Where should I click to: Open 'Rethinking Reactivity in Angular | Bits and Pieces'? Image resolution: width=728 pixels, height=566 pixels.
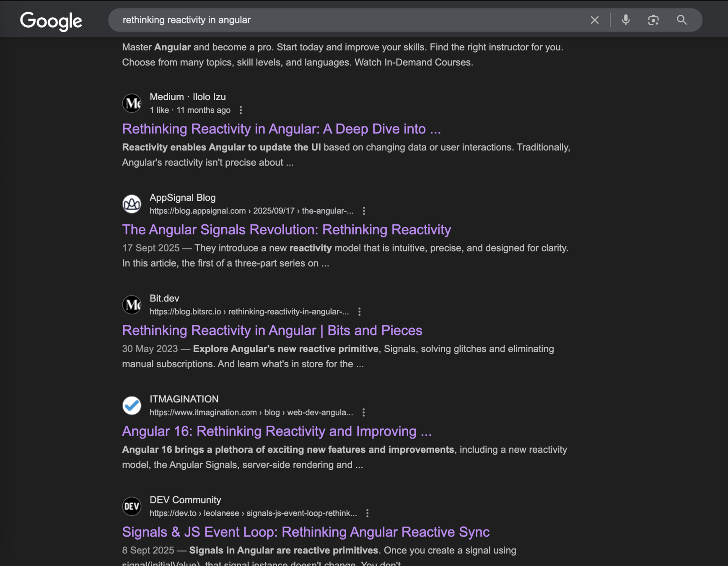tap(272, 330)
